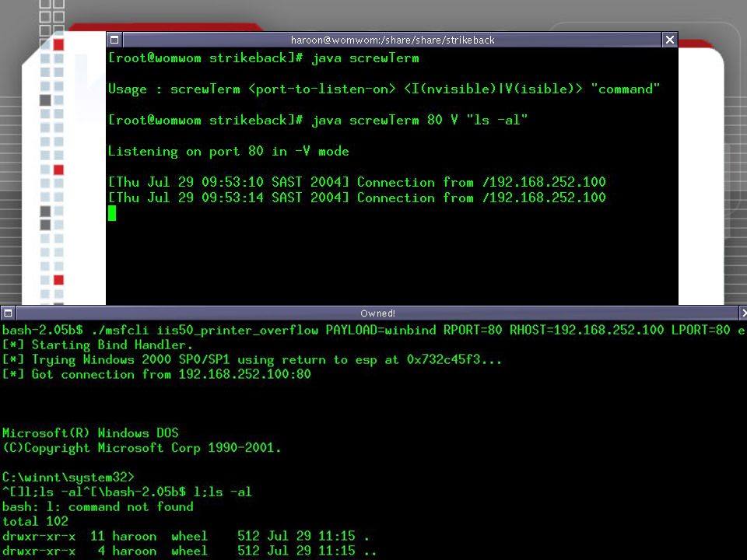Click the "l;ls -al" bash command line

pos(127,492)
